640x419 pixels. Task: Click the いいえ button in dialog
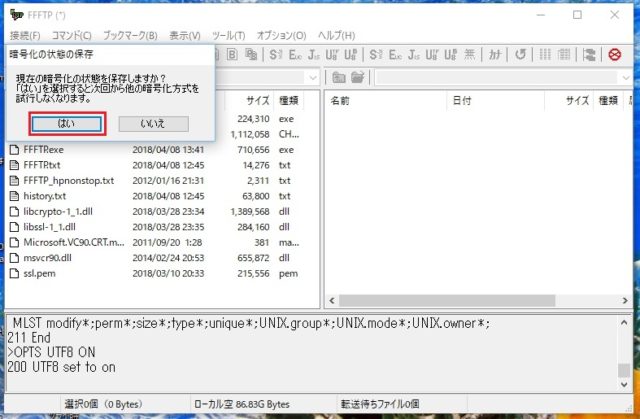click(153, 123)
